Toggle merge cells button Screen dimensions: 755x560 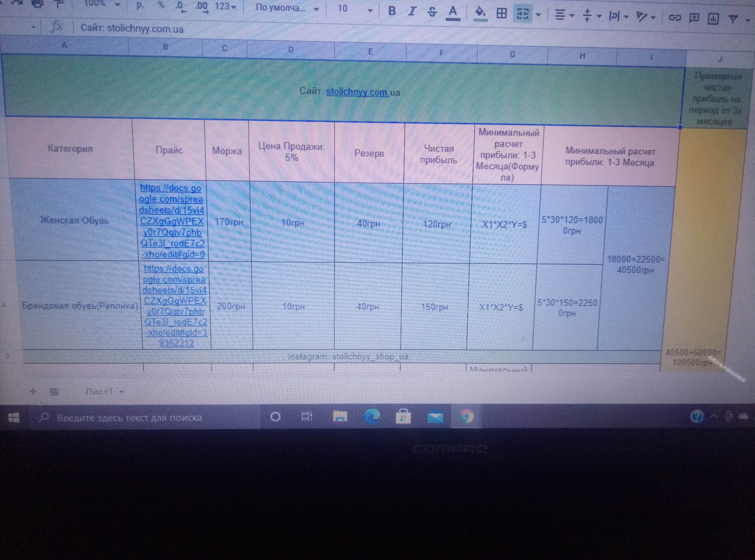522,14
